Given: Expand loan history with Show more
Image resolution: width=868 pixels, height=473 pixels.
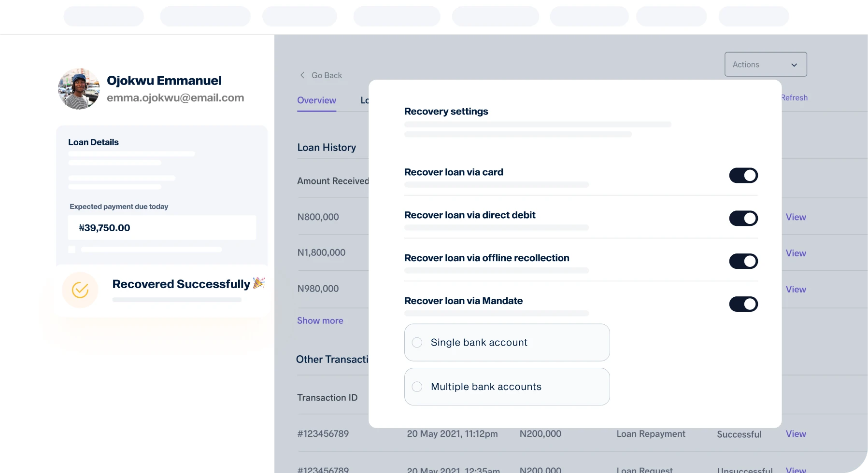Looking at the screenshot, I should 320,320.
